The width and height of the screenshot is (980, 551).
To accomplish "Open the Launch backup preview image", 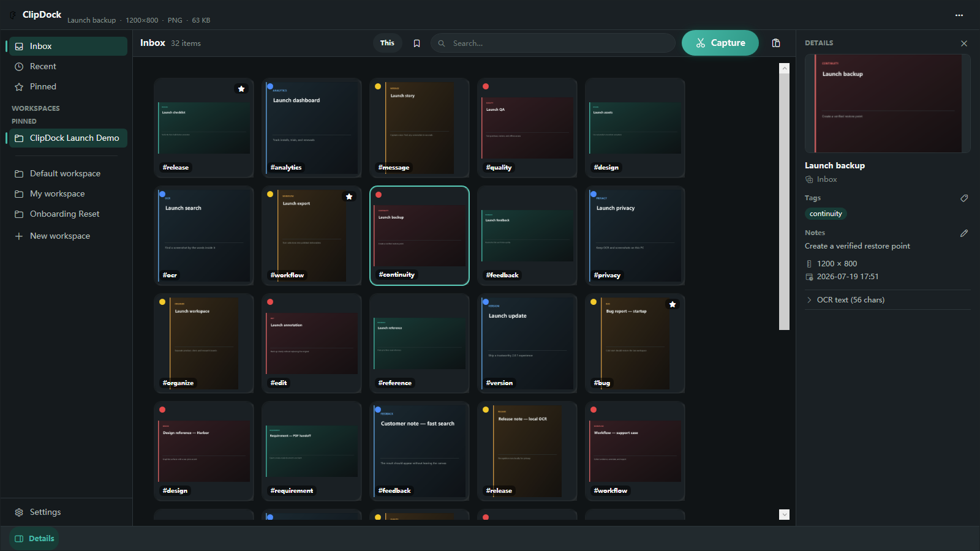I will pyautogui.click(x=888, y=103).
